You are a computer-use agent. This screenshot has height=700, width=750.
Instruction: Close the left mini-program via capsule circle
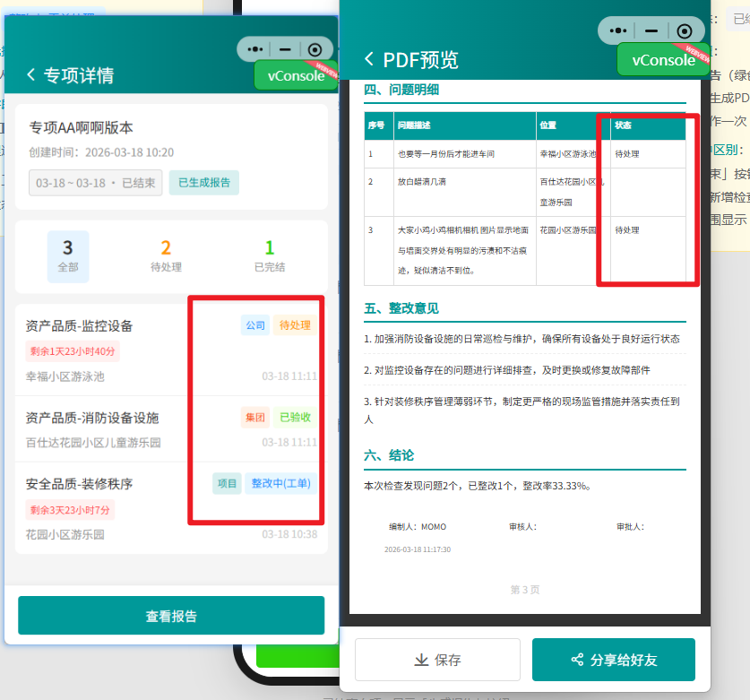315,50
